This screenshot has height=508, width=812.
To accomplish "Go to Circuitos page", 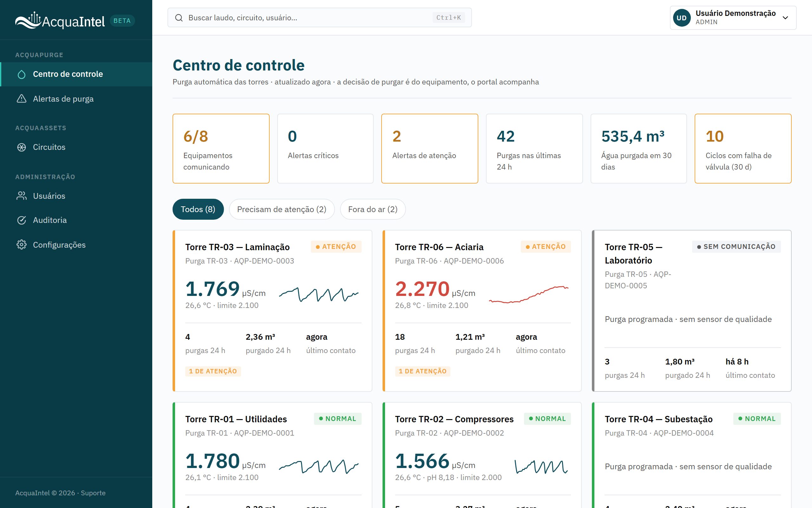I will click(76, 147).
